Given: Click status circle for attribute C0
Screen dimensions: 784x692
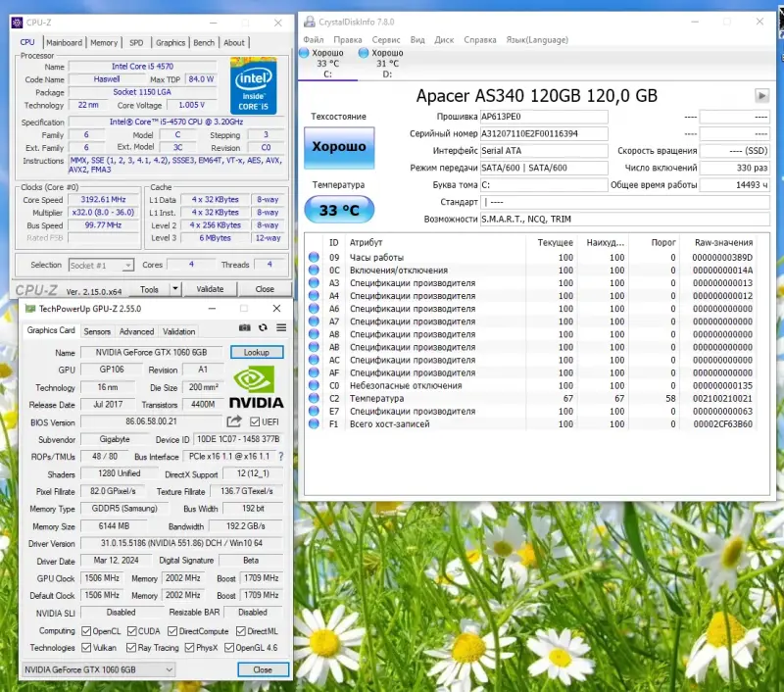Looking at the screenshot, I should pyautogui.click(x=314, y=385).
